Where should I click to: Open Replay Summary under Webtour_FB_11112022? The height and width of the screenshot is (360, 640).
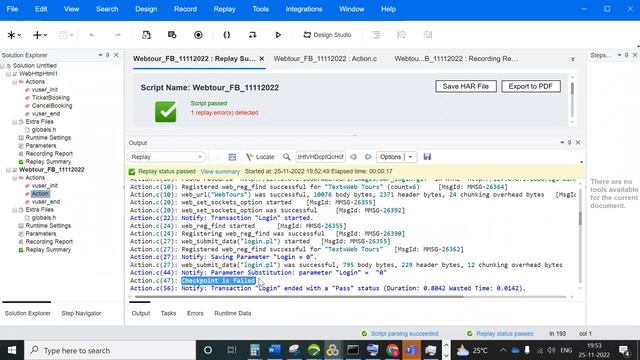coord(48,250)
